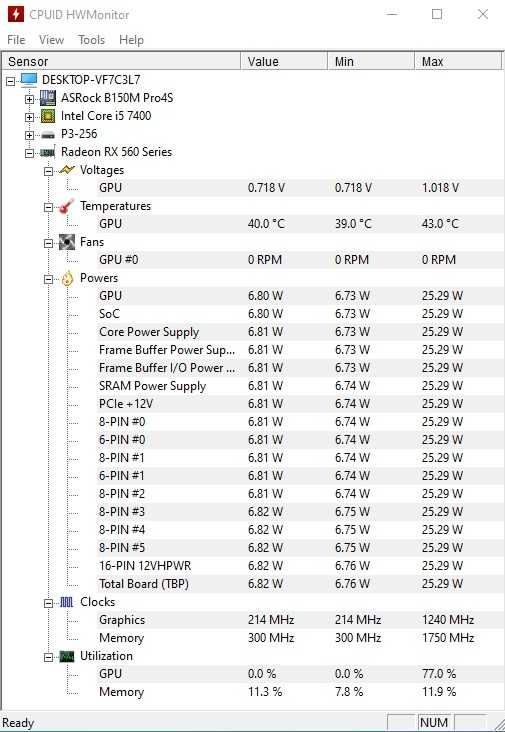Open the Tools menu
The height and width of the screenshot is (732, 505).
[x=91, y=40]
